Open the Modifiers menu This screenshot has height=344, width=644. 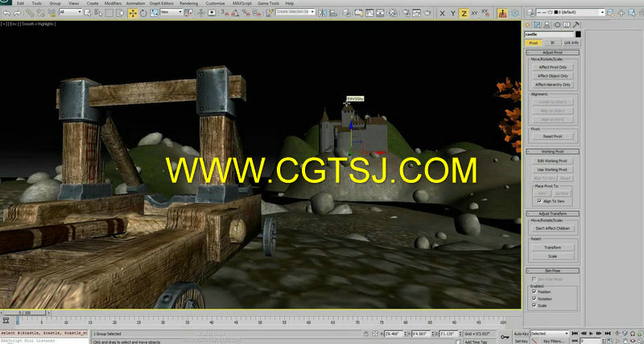113,3
